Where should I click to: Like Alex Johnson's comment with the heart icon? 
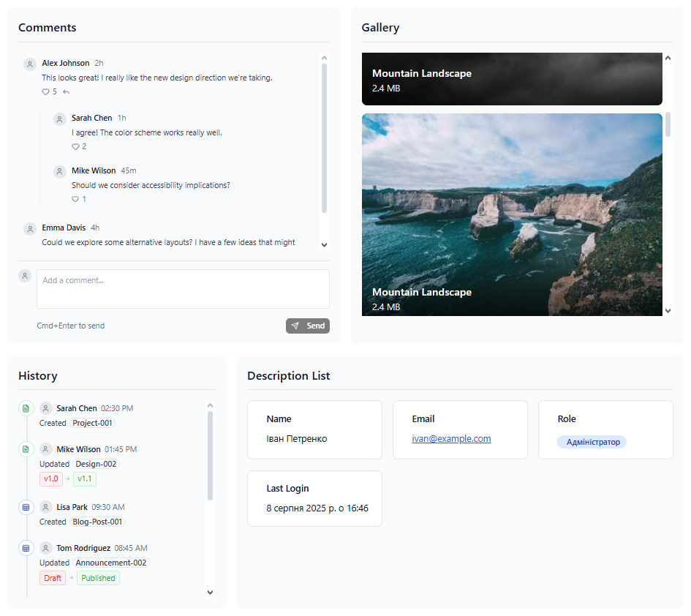tap(45, 91)
